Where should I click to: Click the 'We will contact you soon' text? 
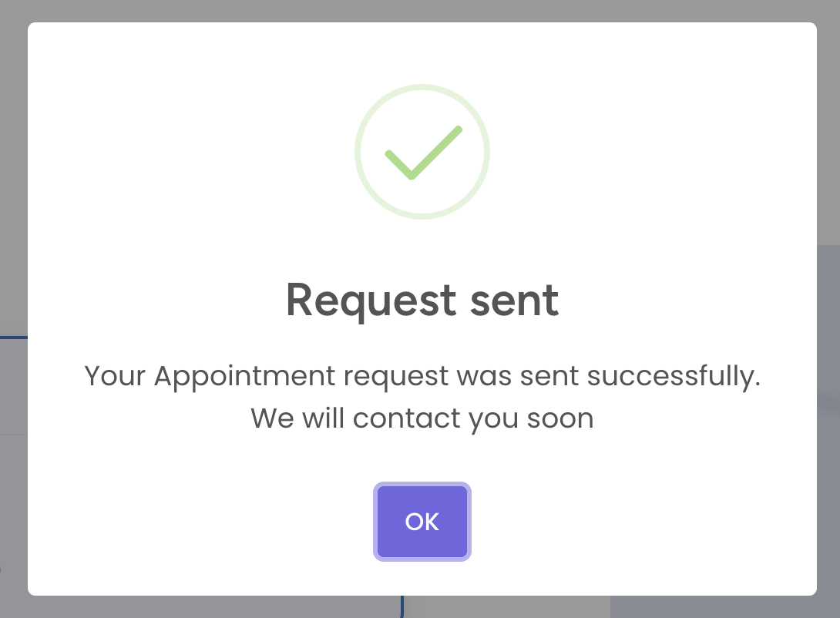point(422,418)
